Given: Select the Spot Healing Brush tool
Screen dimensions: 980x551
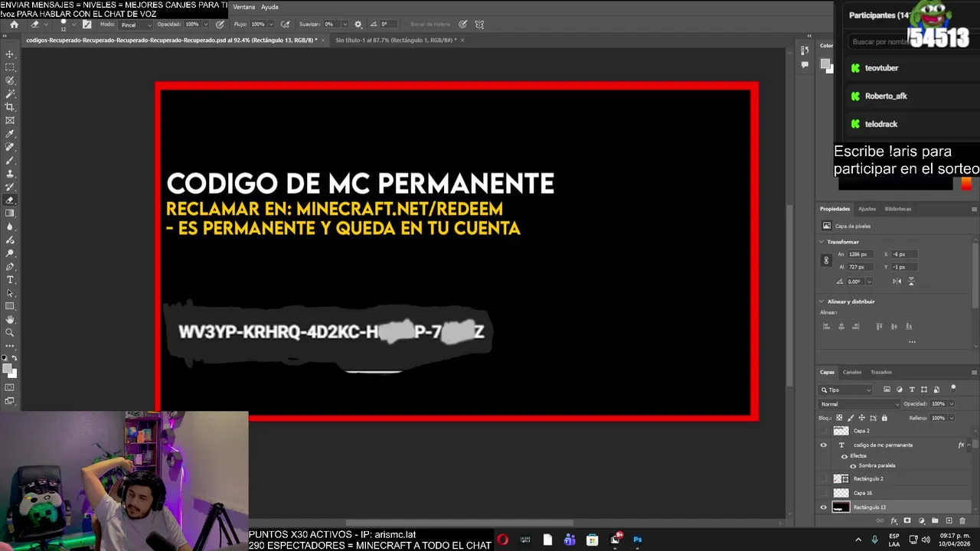Looking at the screenshot, I should [x=10, y=147].
